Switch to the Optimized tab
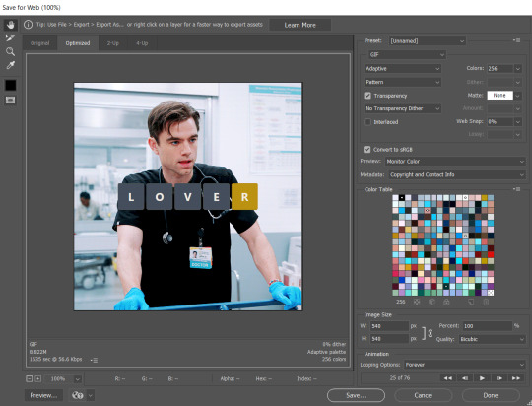This screenshot has width=532, height=406. tap(78, 43)
